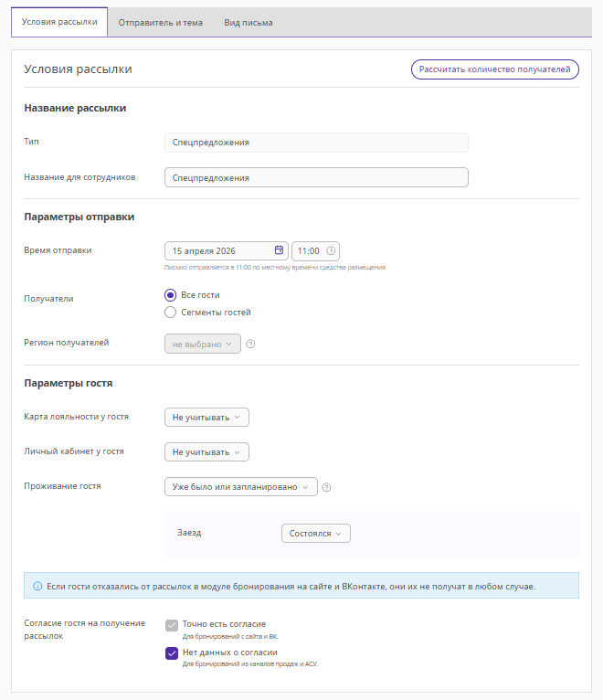The image size is (603, 700).
Task: Open loyalty card 'Не учитывать' dropdown
Action: click(x=206, y=417)
